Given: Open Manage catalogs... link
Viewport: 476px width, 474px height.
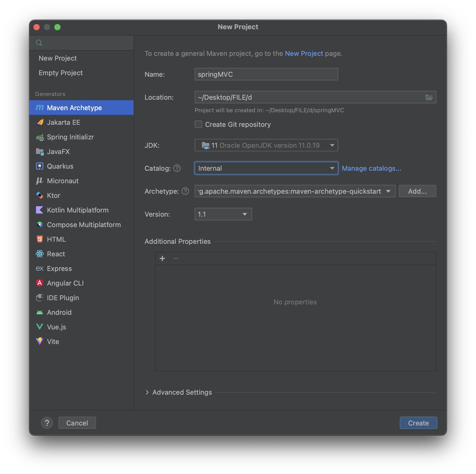Looking at the screenshot, I should (372, 168).
